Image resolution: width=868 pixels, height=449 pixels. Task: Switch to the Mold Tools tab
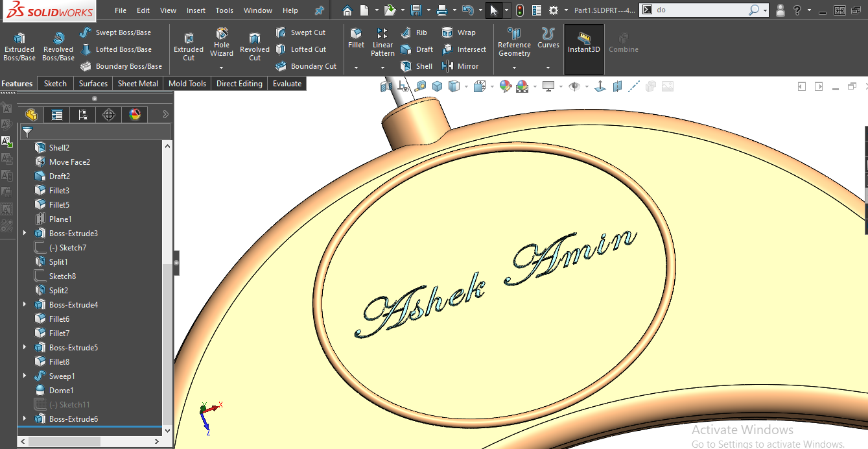[x=187, y=84]
